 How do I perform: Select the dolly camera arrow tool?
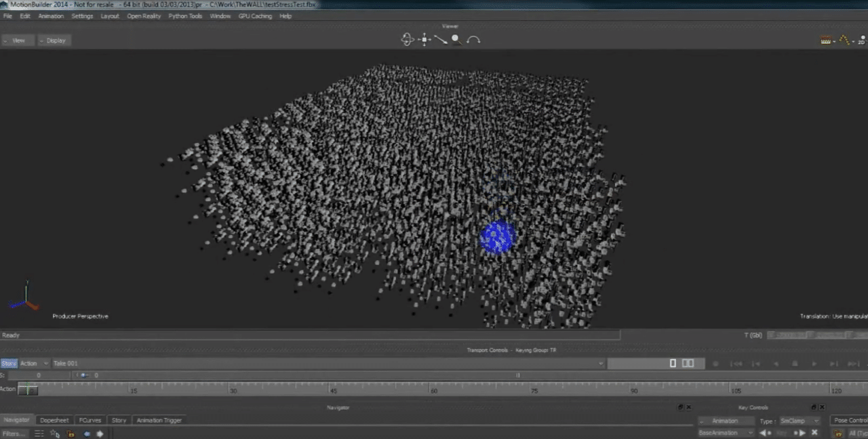click(441, 39)
